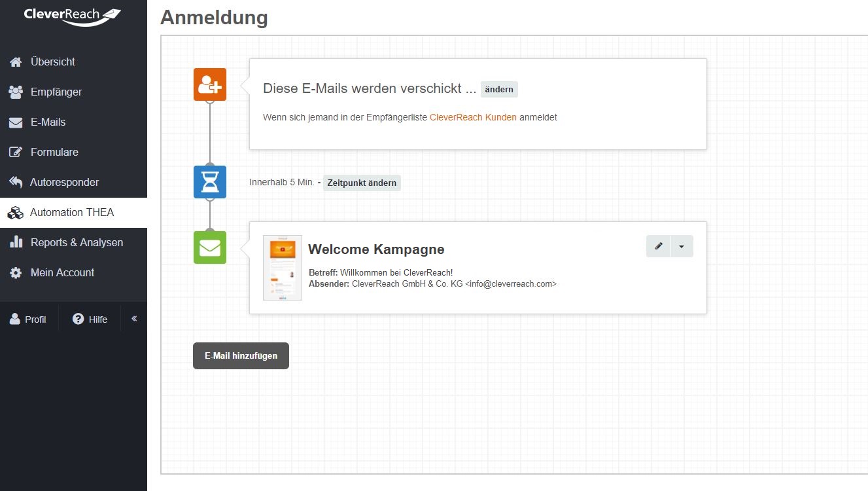Click the E-Mail hinzufügen button
The width and height of the screenshot is (868, 491).
[x=241, y=355]
